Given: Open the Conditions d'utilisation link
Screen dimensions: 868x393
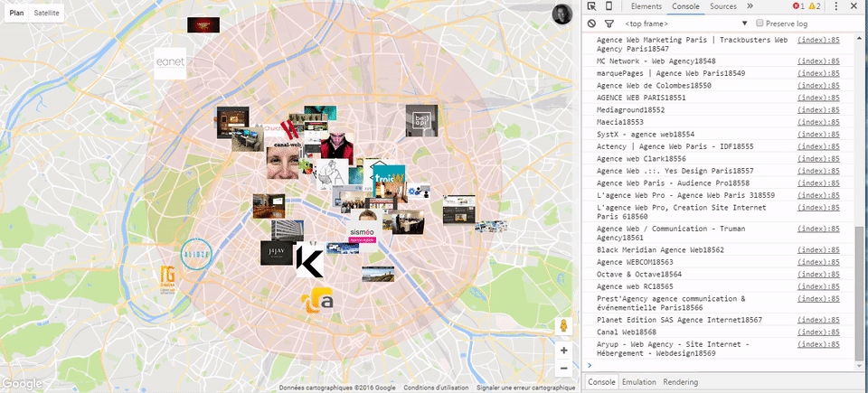Looking at the screenshot, I should [x=437, y=388].
